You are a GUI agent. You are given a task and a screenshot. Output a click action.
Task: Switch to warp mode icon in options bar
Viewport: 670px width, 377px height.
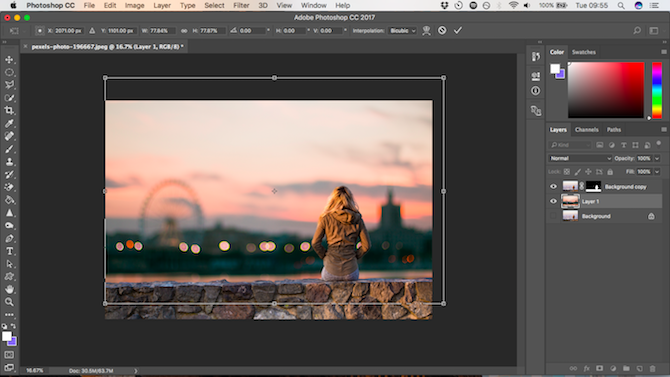(426, 30)
